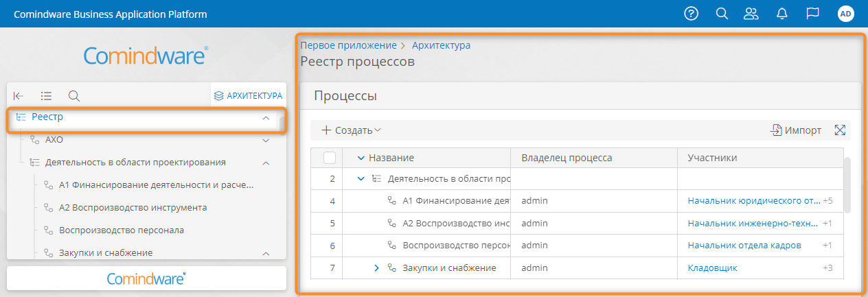Open notifications bell icon
Viewport: 868px width, 297px height.
781,14
